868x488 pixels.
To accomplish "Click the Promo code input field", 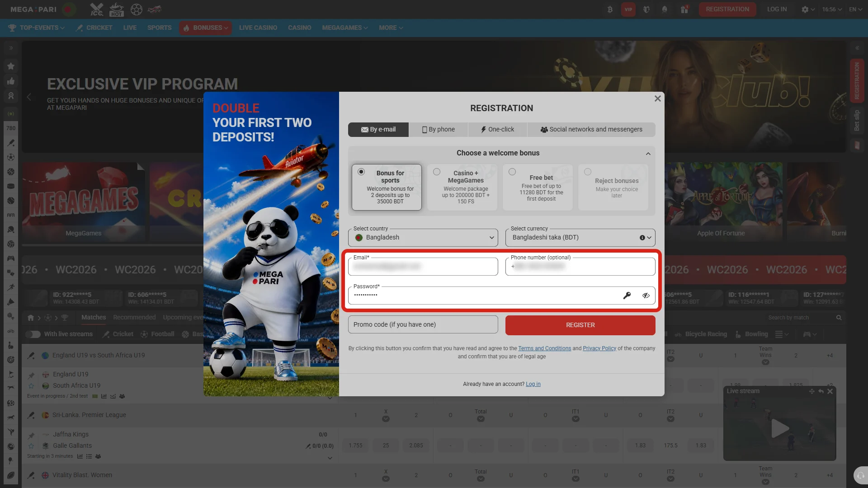I will click(423, 324).
